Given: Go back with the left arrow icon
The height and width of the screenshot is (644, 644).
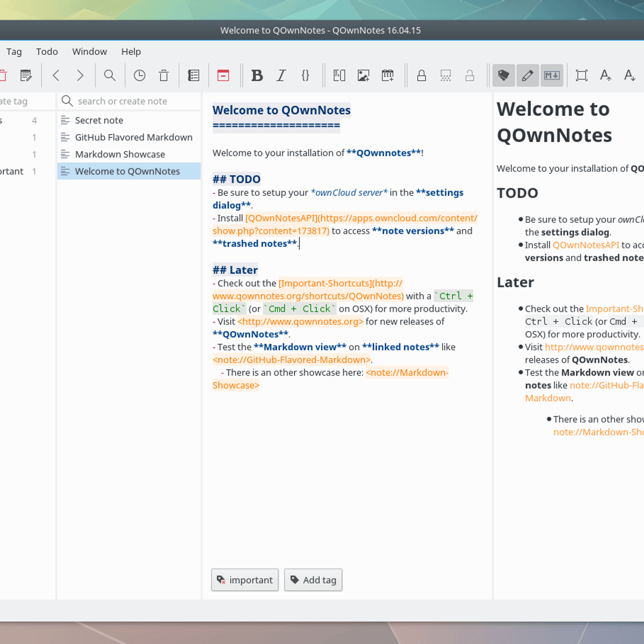Looking at the screenshot, I should (56, 76).
